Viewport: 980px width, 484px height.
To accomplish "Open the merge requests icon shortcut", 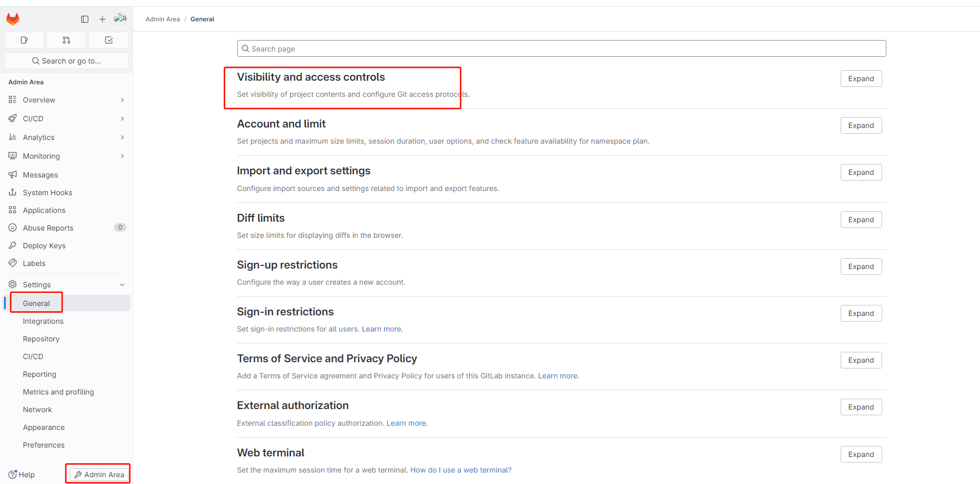I will (x=66, y=40).
